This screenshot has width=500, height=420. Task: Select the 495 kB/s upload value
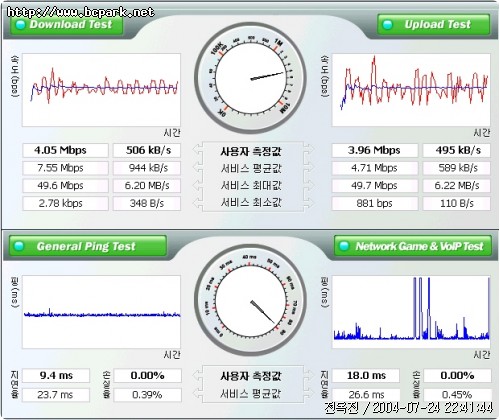click(x=457, y=150)
